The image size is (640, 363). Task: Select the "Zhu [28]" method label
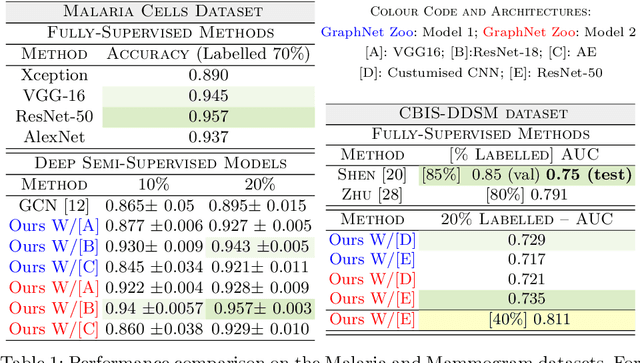[372, 194]
